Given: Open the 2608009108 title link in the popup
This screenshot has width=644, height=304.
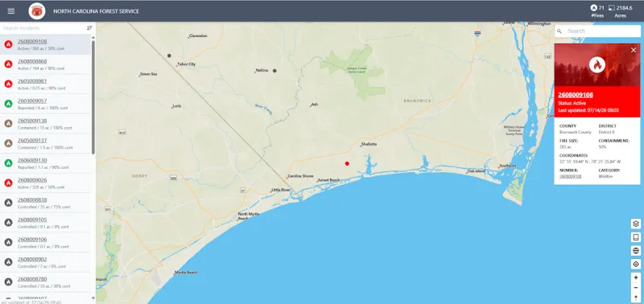Looking at the screenshot, I should point(576,95).
